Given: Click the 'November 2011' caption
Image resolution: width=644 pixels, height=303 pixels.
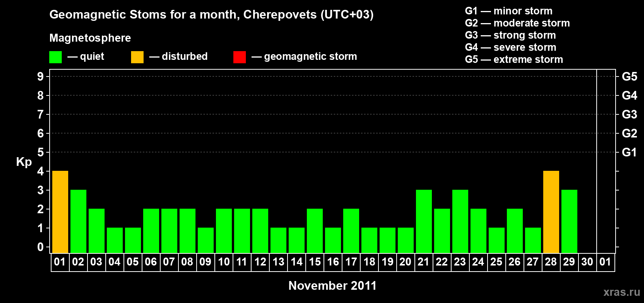Looking at the screenshot, I should tap(333, 286).
